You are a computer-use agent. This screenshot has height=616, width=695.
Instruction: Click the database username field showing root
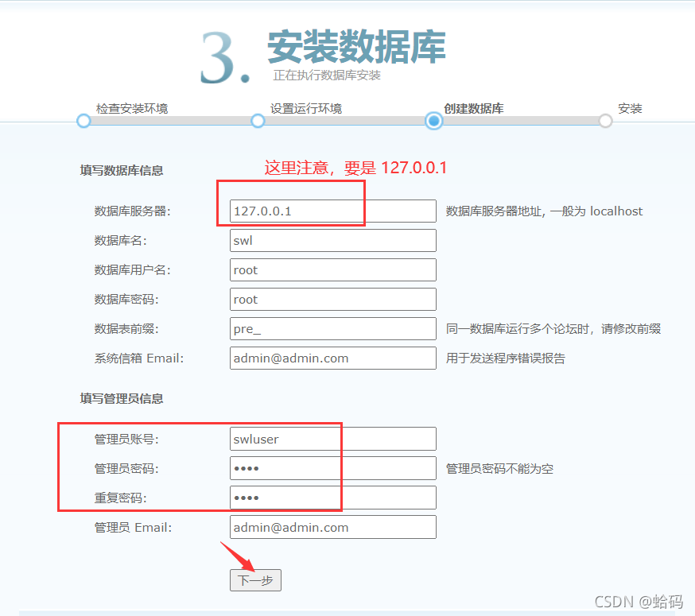[332, 269]
